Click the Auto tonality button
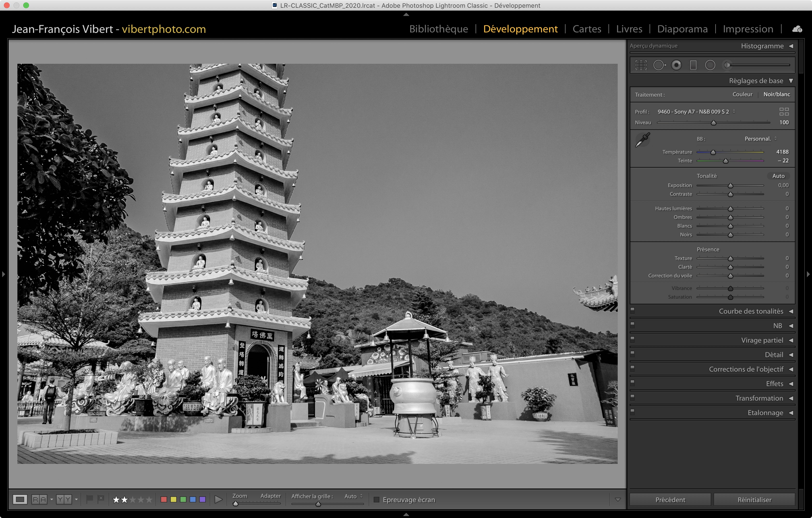The width and height of the screenshot is (812, 518). click(x=778, y=176)
